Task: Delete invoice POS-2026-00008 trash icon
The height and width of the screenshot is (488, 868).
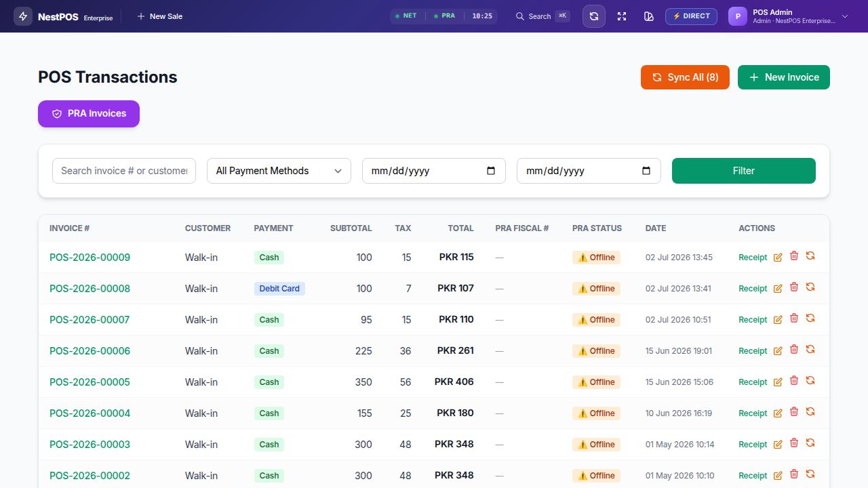Action: (x=794, y=287)
